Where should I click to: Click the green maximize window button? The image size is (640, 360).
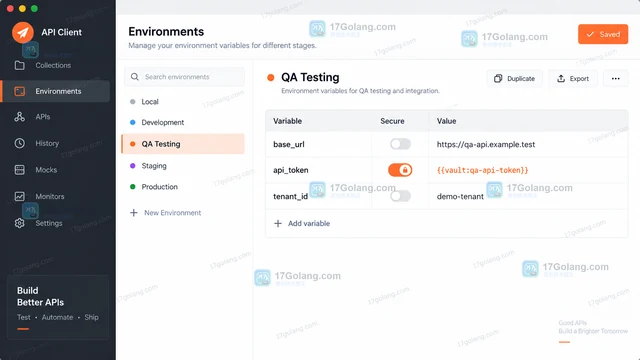tap(35, 9)
